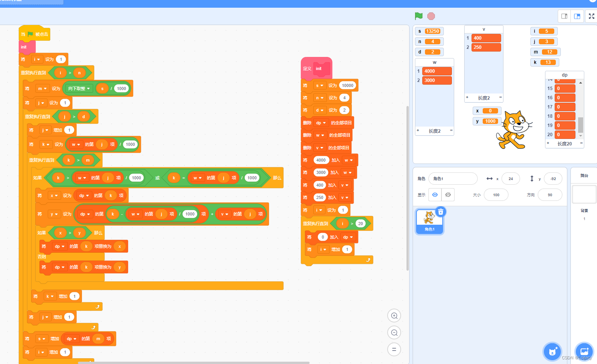Enter full screen stage mode

pyautogui.click(x=592, y=16)
